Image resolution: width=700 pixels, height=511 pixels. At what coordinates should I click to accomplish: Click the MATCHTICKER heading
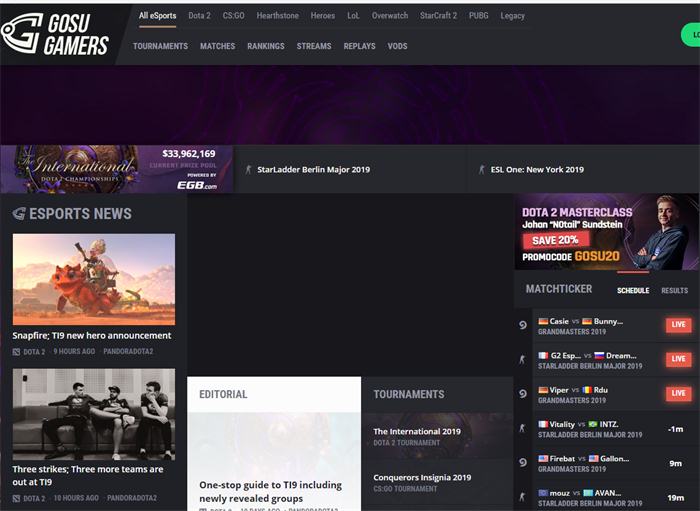coord(559,289)
